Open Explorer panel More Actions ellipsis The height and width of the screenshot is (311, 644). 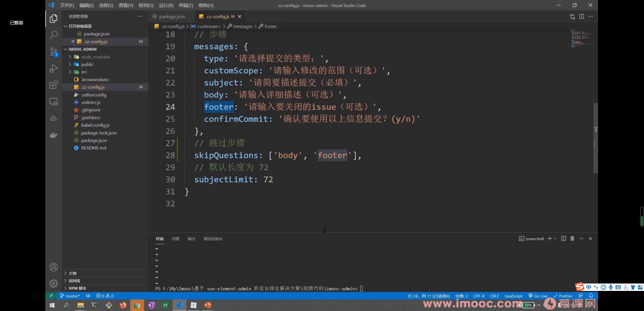140,16
